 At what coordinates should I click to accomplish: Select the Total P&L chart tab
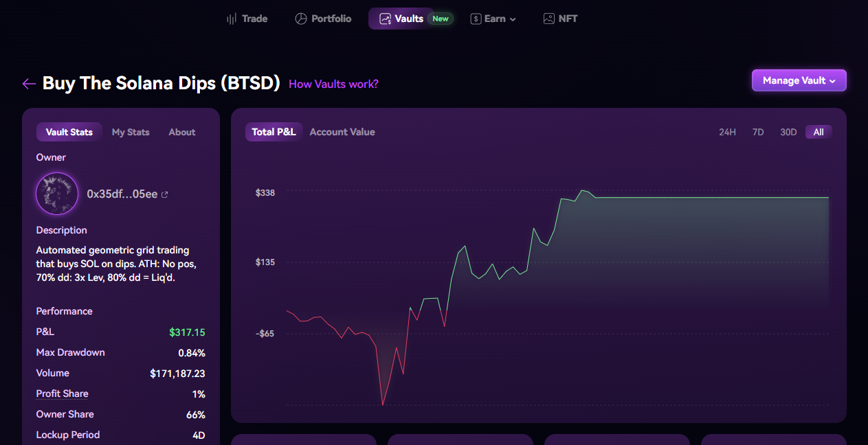pyautogui.click(x=274, y=132)
